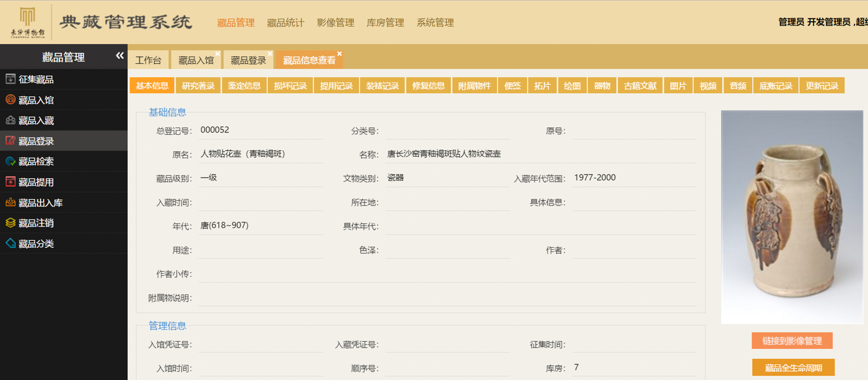Close the 藏品入馆 page tab
Screen dimensions: 868x380
218,54
